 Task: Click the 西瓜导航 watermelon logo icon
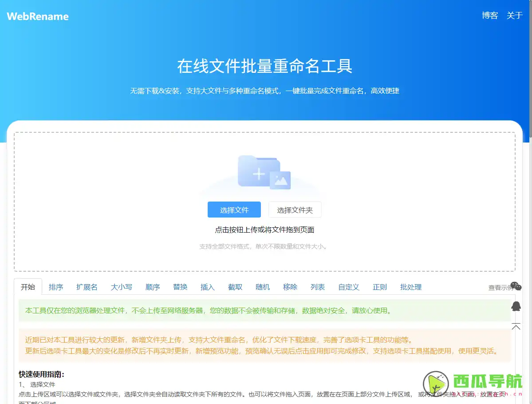(x=437, y=383)
